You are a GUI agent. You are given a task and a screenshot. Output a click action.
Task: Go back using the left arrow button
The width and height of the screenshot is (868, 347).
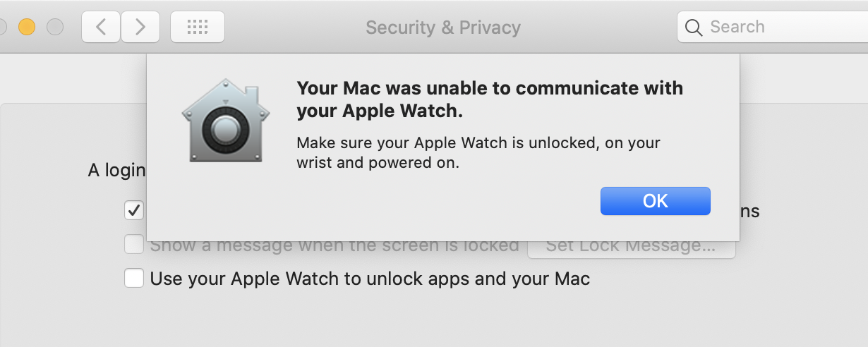click(101, 27)
